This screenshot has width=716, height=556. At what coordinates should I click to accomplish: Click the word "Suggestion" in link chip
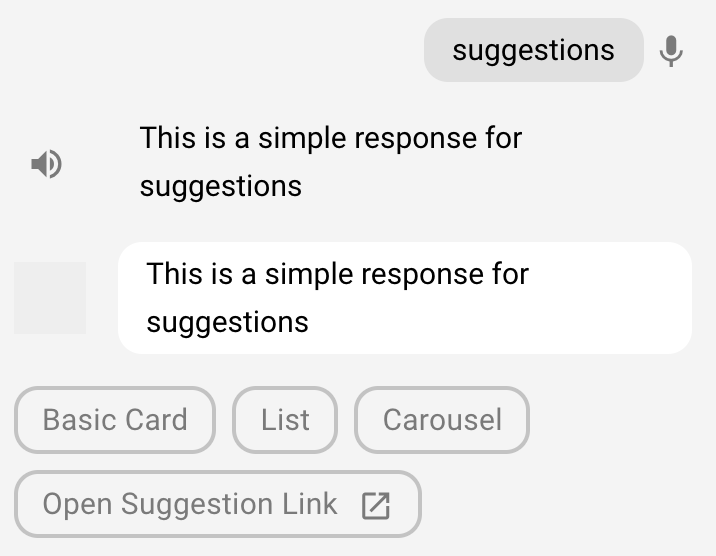point(197,505)
